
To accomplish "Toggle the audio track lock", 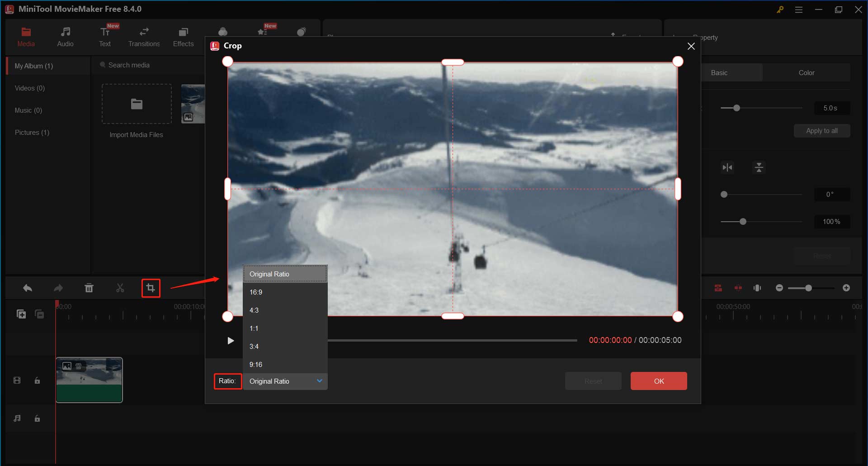I will click(37, 418).
